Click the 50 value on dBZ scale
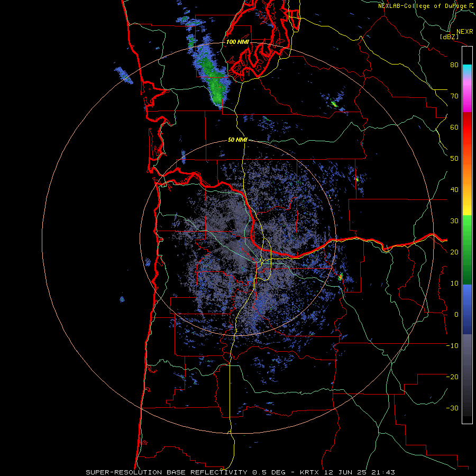476x476 pixels. click(454, 159)
